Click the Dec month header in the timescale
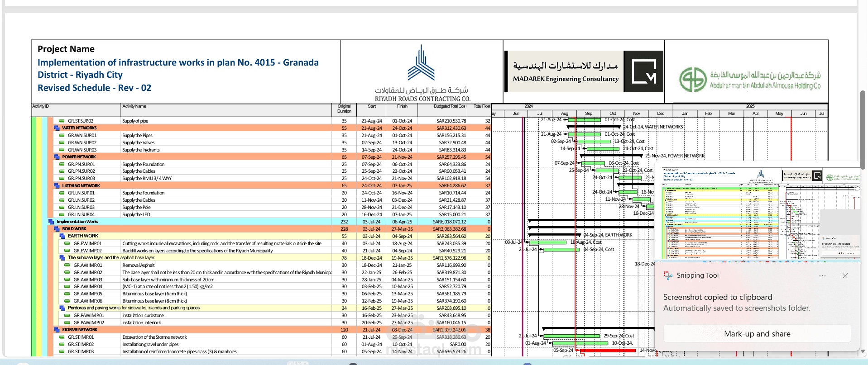 [x=661, y=114]
